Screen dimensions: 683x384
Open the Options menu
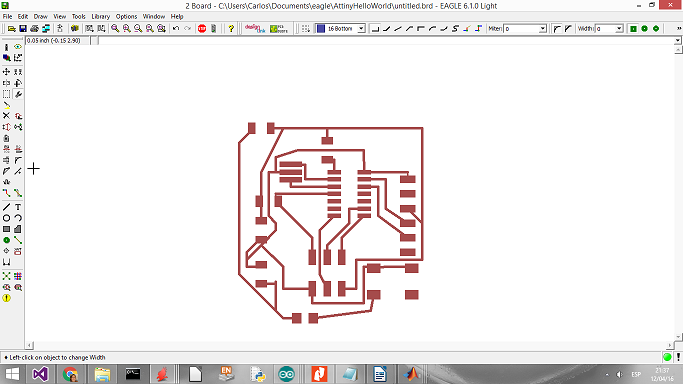[x=126, y=17]
